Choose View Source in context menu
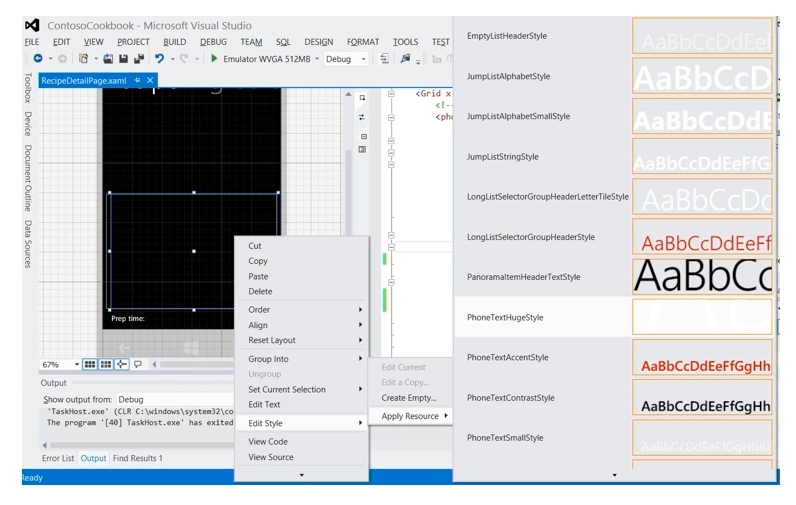The height and width of the screenshot is (505, 796). pos(302,457)
